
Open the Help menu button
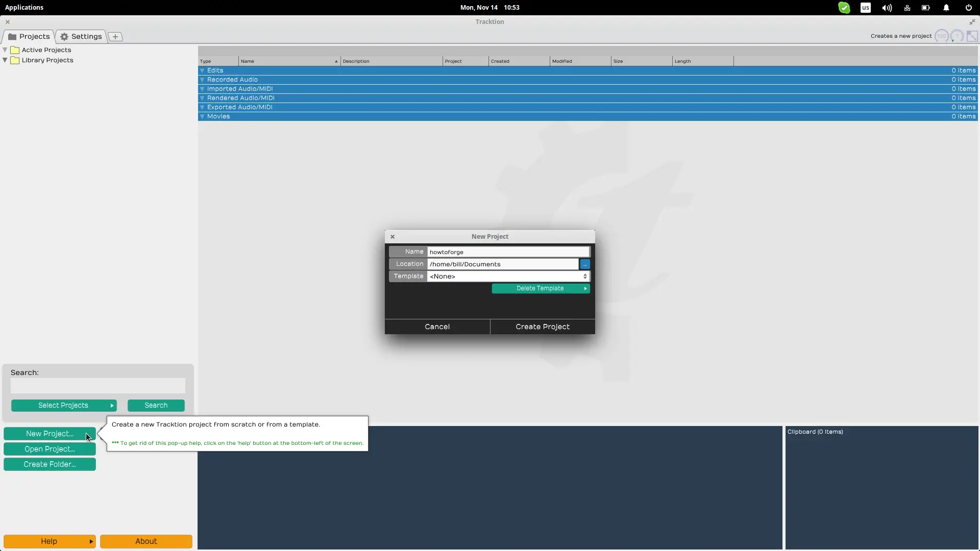[x=50, y=541]
